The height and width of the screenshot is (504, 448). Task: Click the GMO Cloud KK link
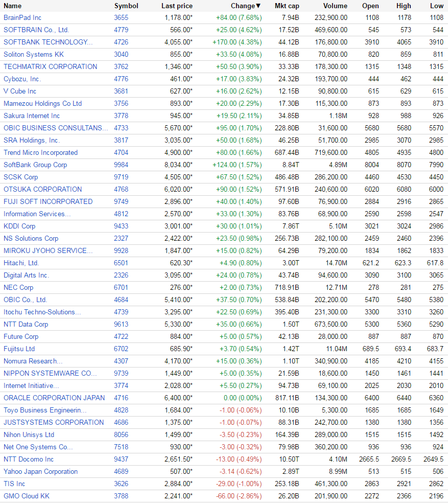tap(27, 496)
